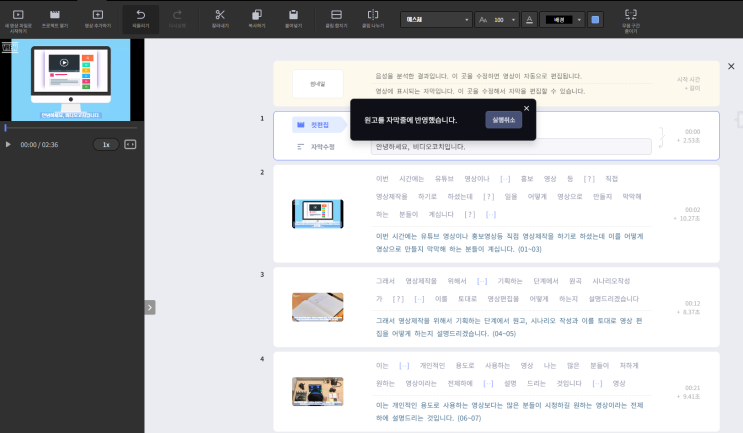Open project via clapperboard icon
743x433 pixels.
coord(55,19)
